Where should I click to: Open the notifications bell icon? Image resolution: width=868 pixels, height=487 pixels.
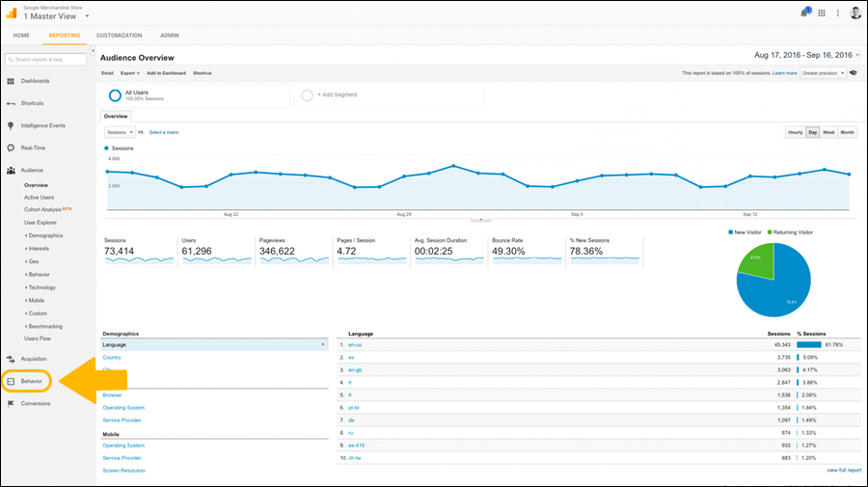804,13
